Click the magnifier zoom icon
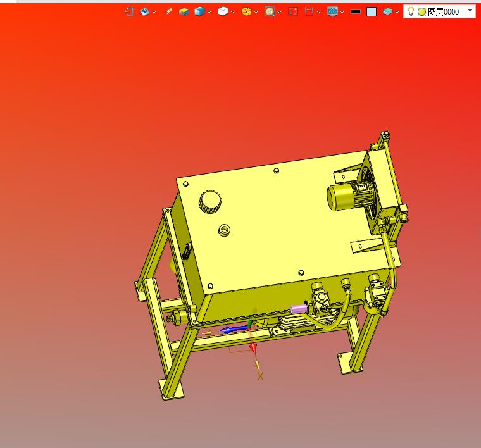The height and width of the screenshot is (448, 481). [270, 11]
